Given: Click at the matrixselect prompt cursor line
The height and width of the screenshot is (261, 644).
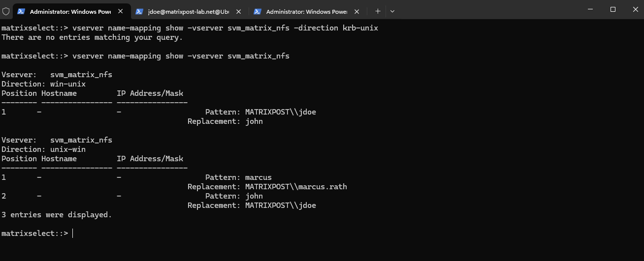Looking at the screenshot, I should point(37,233).
